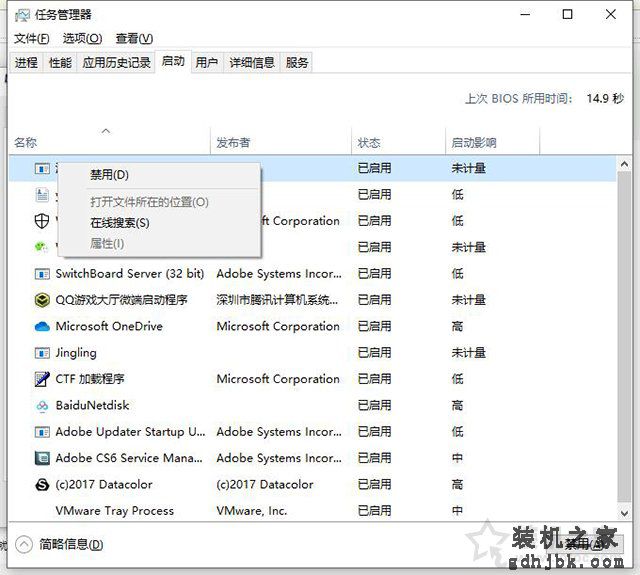Select the CTF 加载程序 entry
Screen dimensions: 640x575
click(313, 379)
